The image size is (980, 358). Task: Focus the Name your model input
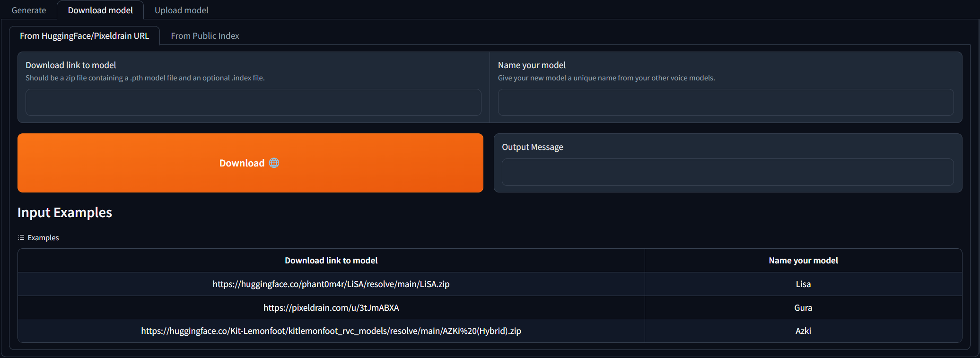coord(726,102)
